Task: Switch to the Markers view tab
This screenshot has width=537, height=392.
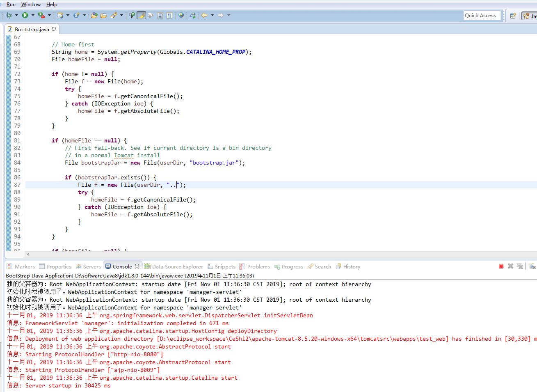Action: pos(21,266)
